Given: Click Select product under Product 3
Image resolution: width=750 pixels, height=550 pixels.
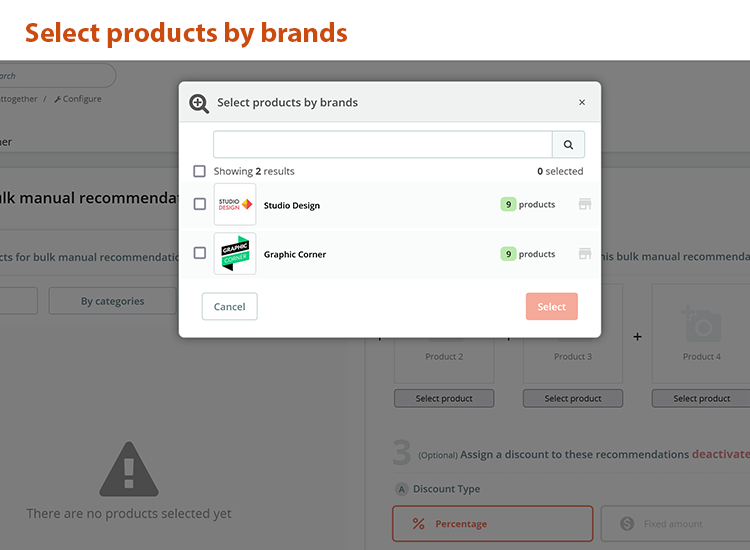Looking at the screenshot, I should pos(573,398).
